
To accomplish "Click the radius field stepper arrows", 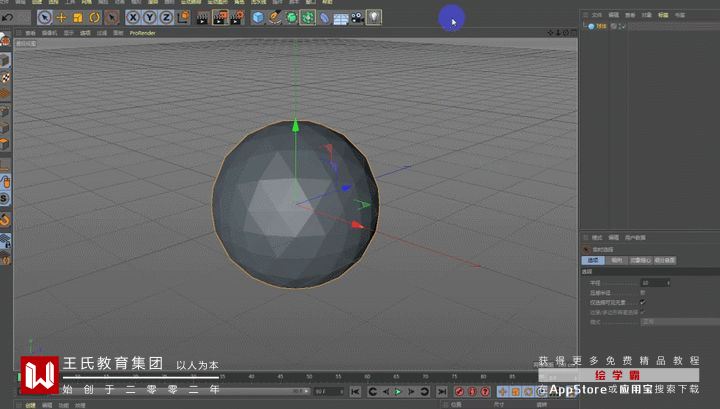I will point(668,283).
